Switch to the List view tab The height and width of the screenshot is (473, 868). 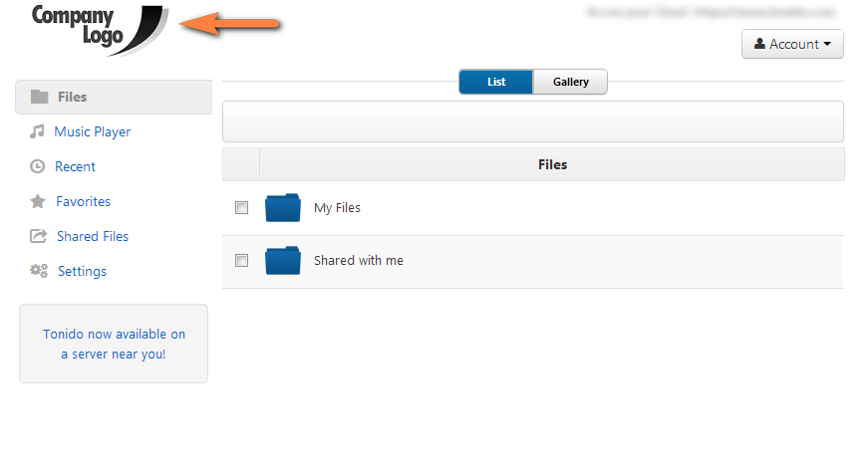coord(496,82)
